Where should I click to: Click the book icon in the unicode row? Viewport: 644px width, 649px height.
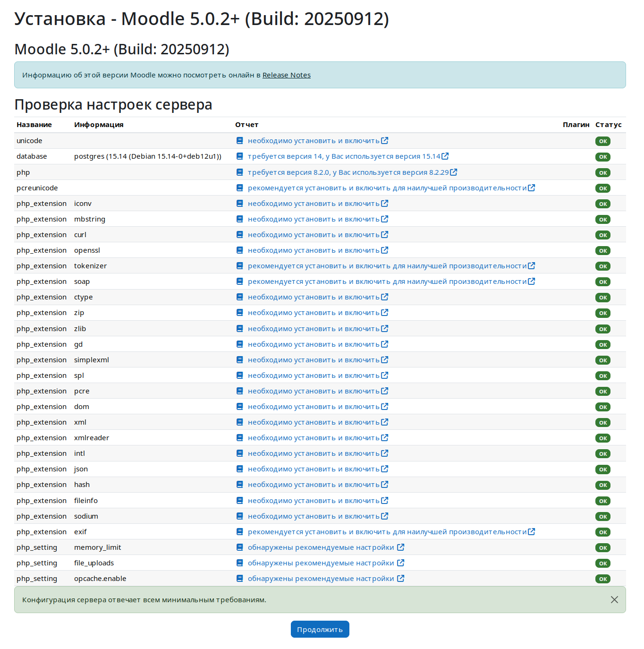(x=240, y=141)
